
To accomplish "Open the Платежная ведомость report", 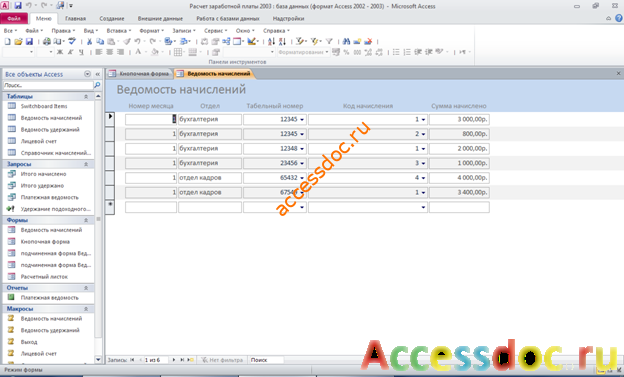I will pyautogui.click(x=49, y=298).
